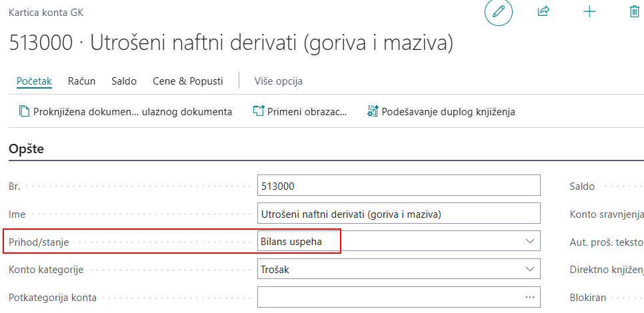Open Potkategorija konta lookup ellipsis
The height and width of the screenshot is (313, 644).
530,297
